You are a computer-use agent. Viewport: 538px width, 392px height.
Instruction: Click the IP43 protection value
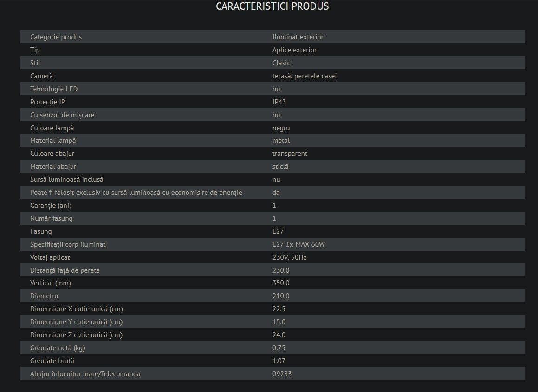[x=279, y=102]
